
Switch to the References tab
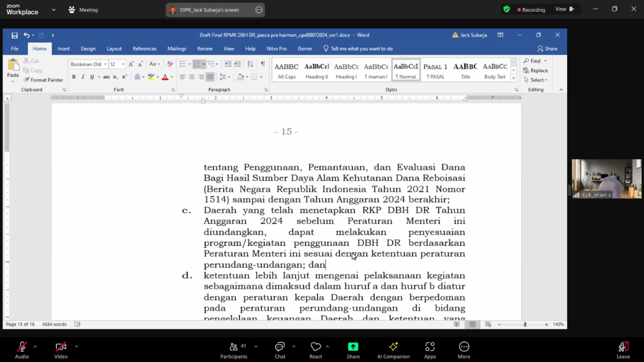tap(145, 49)
